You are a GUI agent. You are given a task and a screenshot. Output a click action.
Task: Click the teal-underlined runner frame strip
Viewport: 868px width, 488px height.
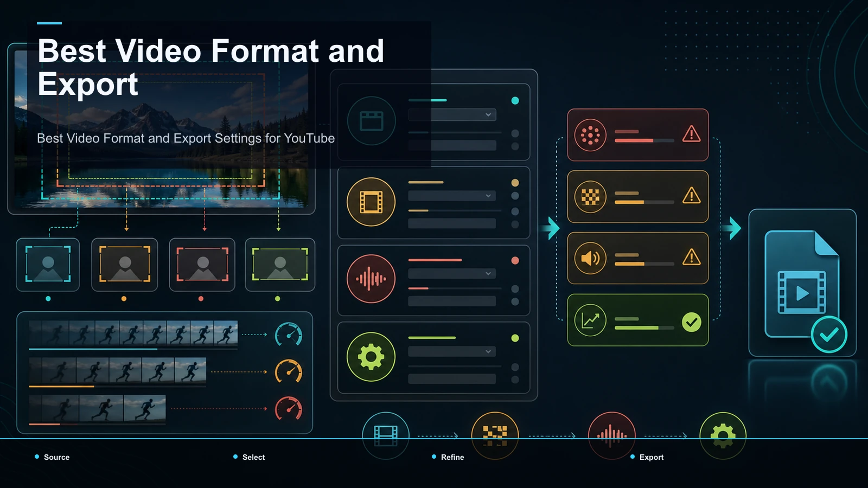[133, 333]
